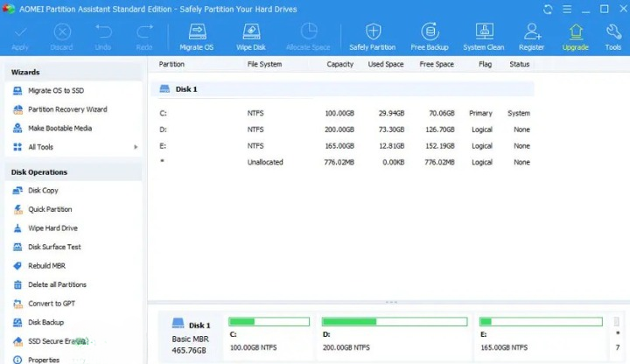Select Disk Copy operation

(x=43, y=191)
